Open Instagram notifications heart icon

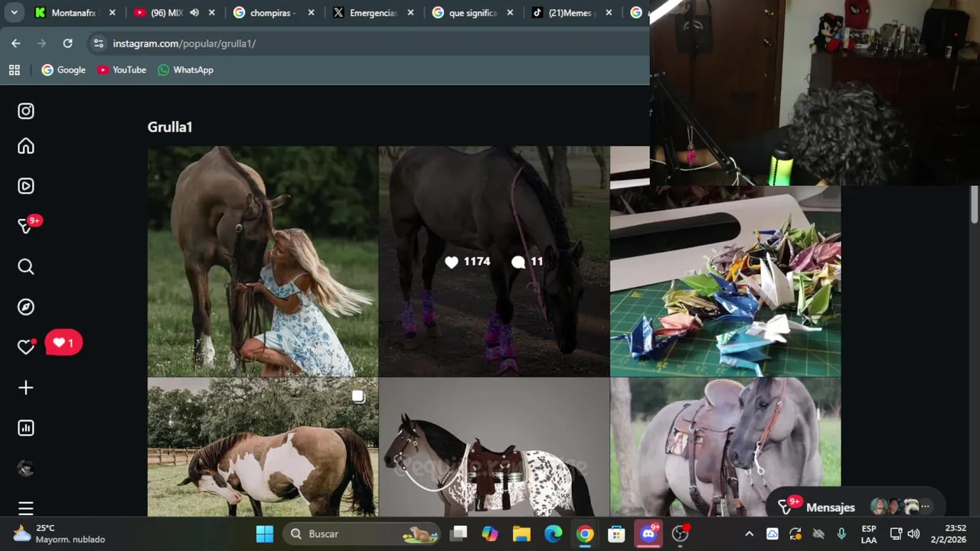[x=26, y=347]
